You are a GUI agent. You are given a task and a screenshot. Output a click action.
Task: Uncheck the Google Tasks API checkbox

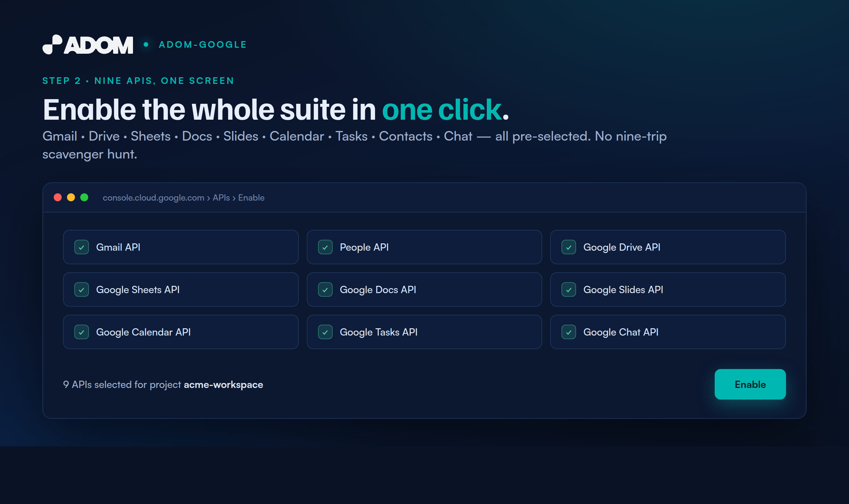point(325,332)
